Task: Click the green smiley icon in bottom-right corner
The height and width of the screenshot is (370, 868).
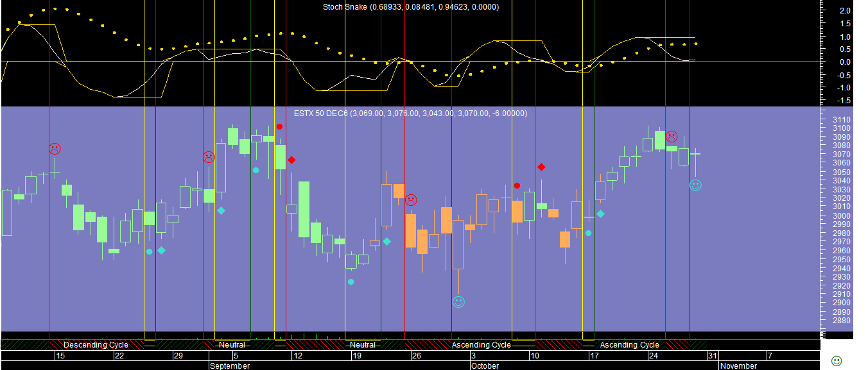Action: pyautogui.click(x=836, y=360)
